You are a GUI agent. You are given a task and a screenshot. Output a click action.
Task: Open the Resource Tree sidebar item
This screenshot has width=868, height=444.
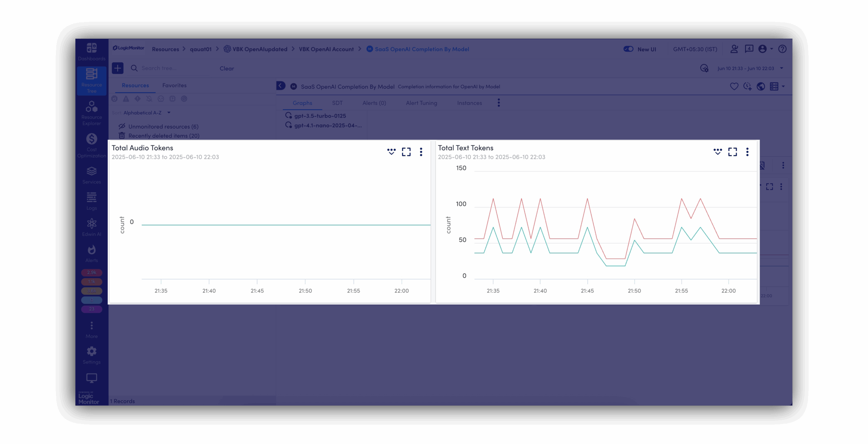pos(92,81)
